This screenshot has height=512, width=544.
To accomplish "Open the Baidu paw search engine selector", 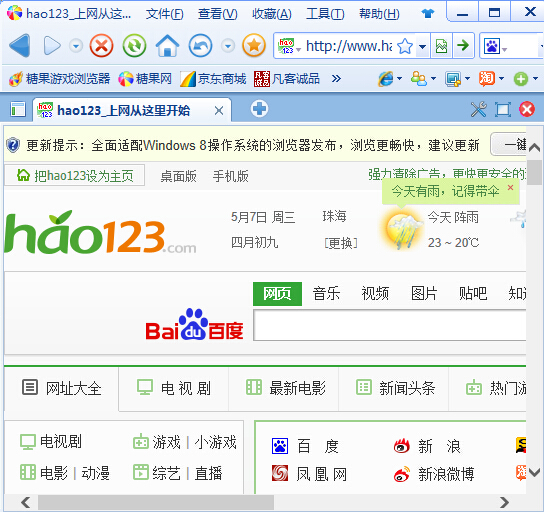I will [494, 46].
